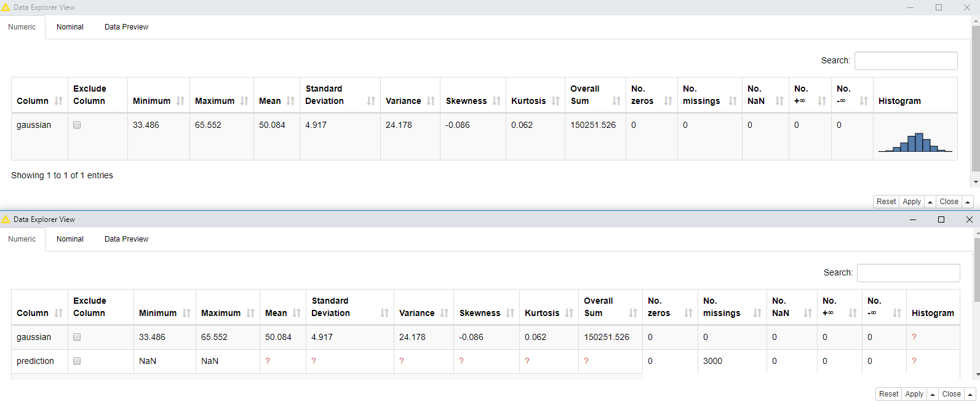Image resolution: width=980 pixels, height=407 pixels.
Task: Click Maximum sort icon in top window
Action: coord(244,101)
